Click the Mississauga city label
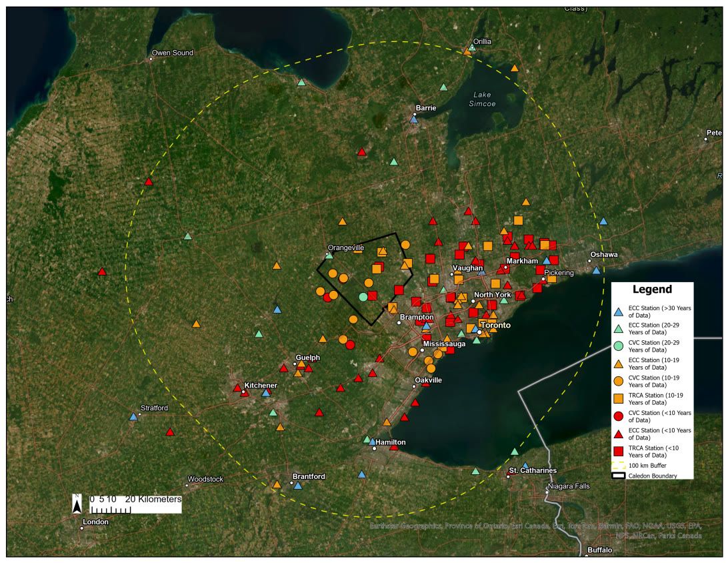This screenshot has height=563, width=728. pos(444,344)
